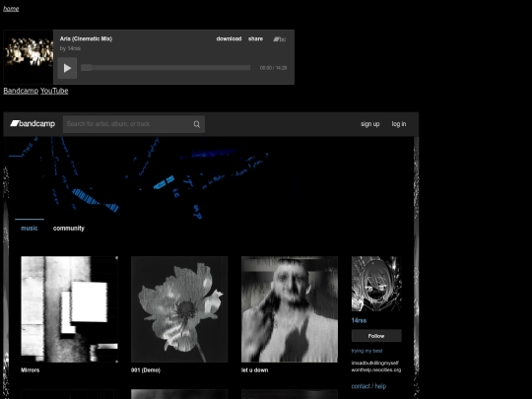Click the track time display 00:00 / 14:28

[x=274, y=68]
